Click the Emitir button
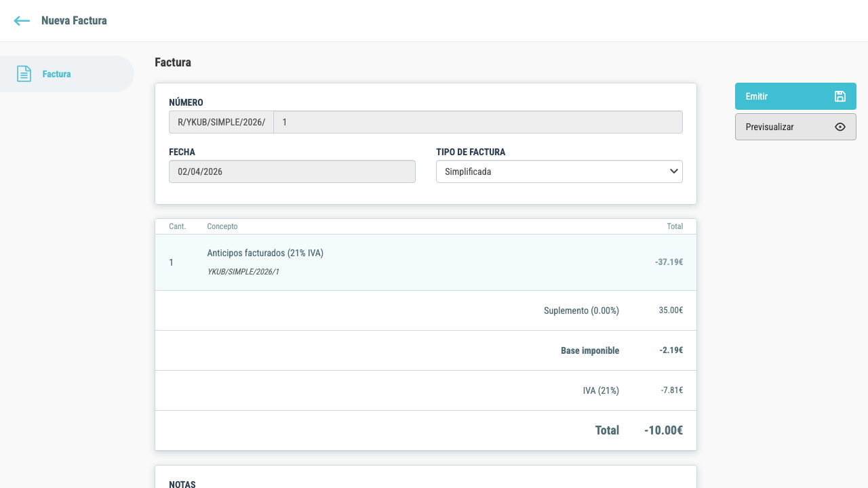The height and width of the screenshot is (488, 868). pyautogui.click(x=795, y=96)
